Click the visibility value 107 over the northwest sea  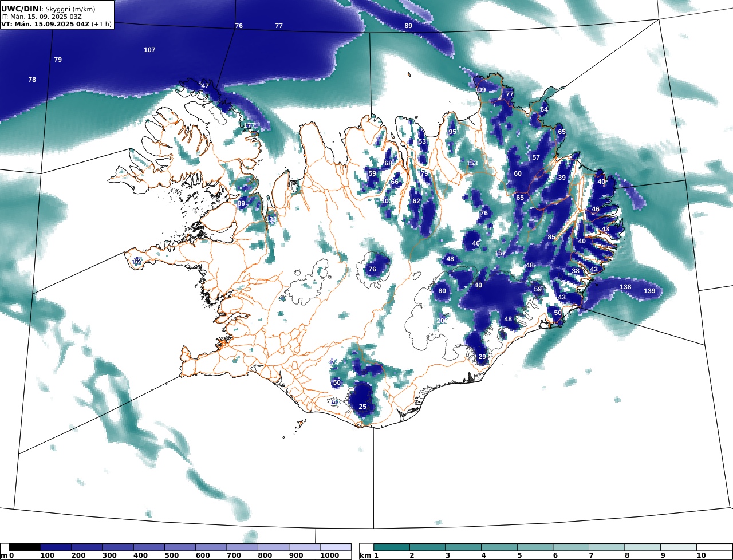149,50
